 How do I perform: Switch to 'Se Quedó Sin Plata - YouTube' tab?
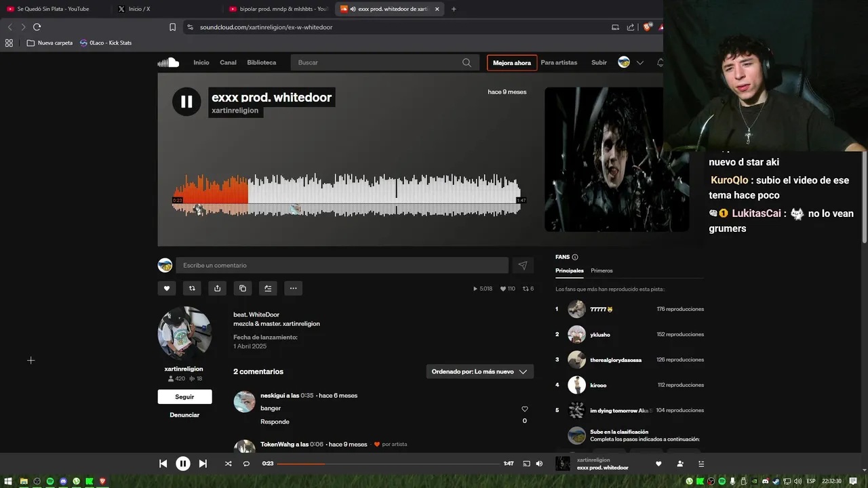pyautogui.click(x=54, y=9)
